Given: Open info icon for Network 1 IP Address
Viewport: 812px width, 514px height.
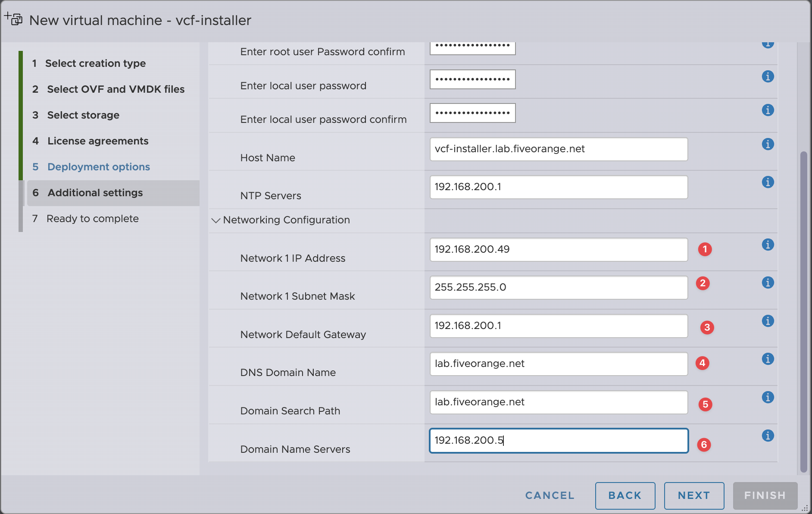Looking at the screenshot, I should point(768,244).
